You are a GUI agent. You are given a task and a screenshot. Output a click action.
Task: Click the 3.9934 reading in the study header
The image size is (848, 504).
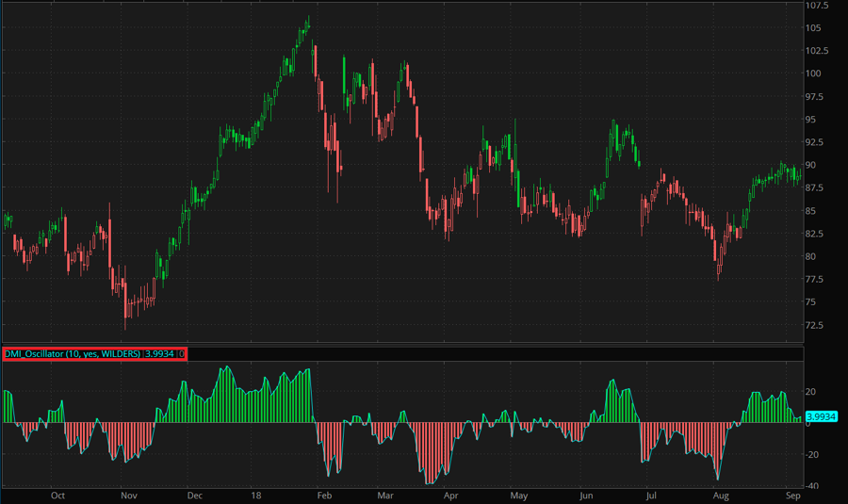(x=159, y=354)
